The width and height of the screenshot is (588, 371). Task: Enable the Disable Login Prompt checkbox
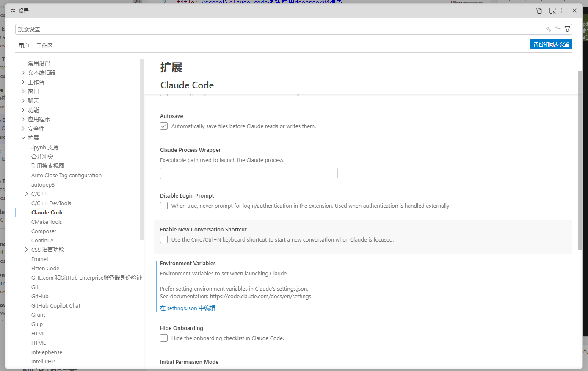point(164,206)
